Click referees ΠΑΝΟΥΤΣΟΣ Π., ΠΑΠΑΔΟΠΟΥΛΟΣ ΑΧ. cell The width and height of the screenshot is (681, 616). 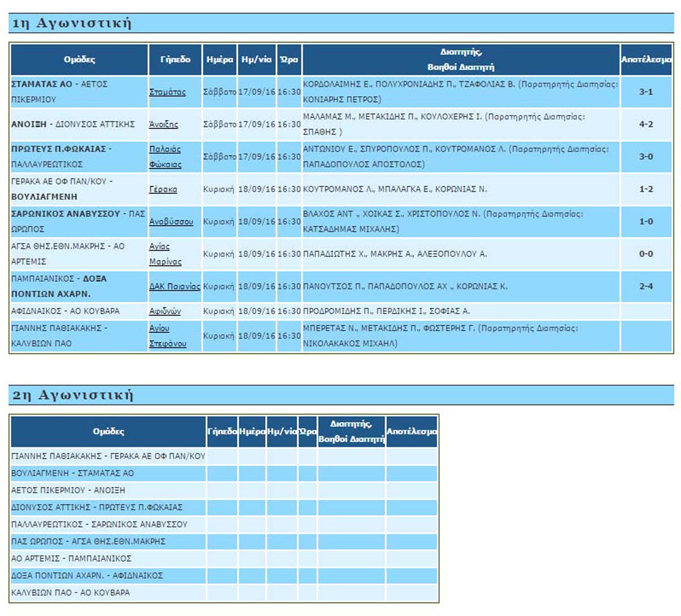[461, 286]
